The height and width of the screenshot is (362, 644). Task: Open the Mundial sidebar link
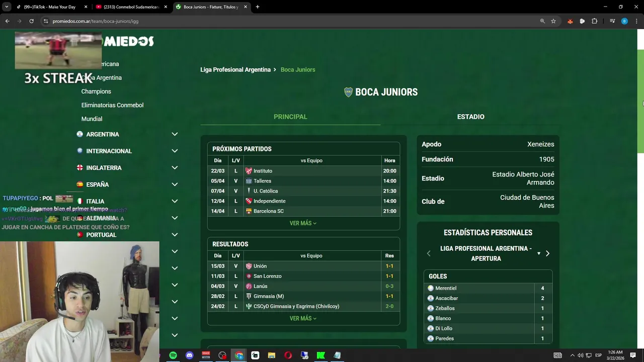coord(92,119)
